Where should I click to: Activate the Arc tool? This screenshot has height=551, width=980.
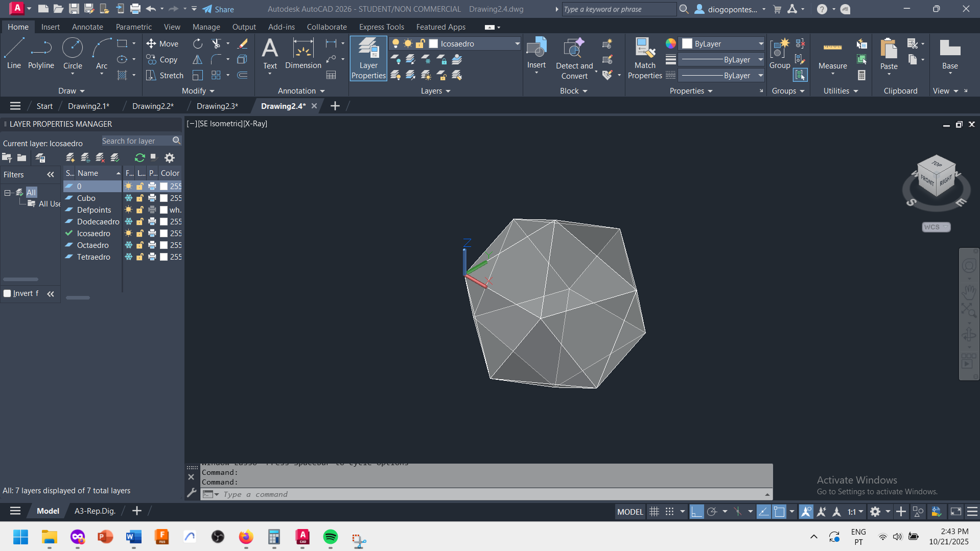[x=102, y=53]
